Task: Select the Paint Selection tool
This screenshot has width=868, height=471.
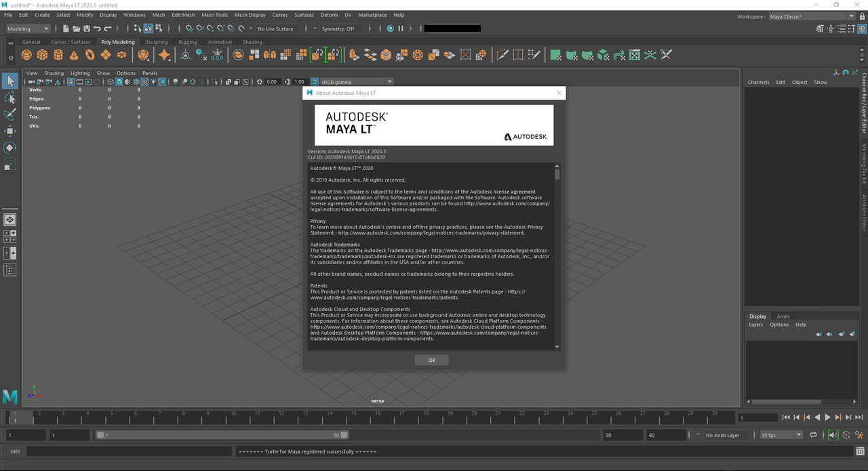Action: point(9,115)
